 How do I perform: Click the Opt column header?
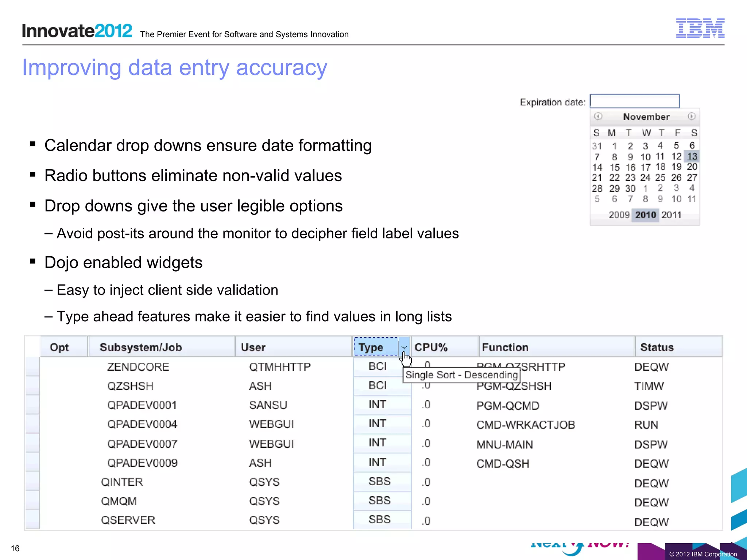[64, 347]
